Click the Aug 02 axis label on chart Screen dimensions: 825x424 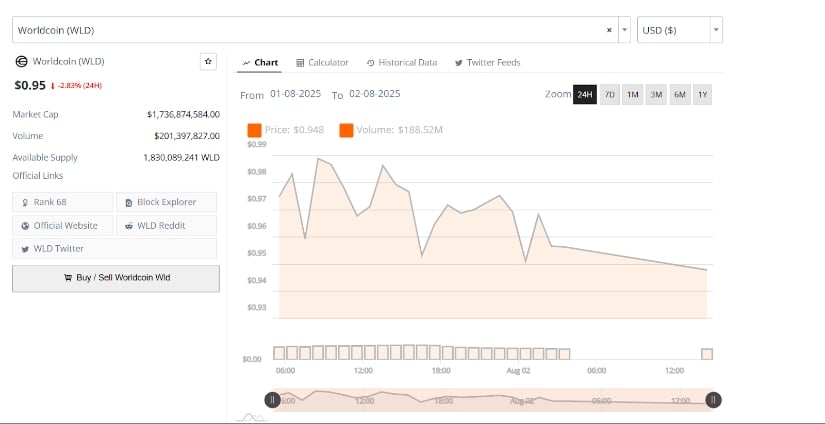point(519,370)
